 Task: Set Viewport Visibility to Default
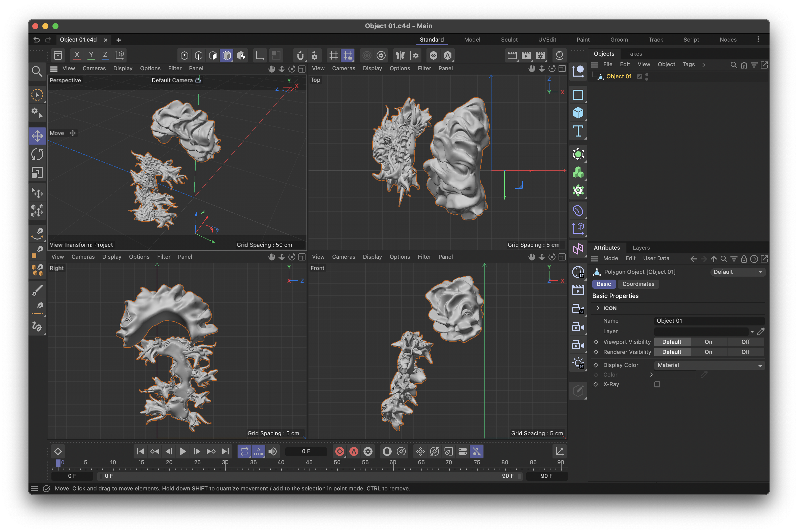click(x=672, y=342)
